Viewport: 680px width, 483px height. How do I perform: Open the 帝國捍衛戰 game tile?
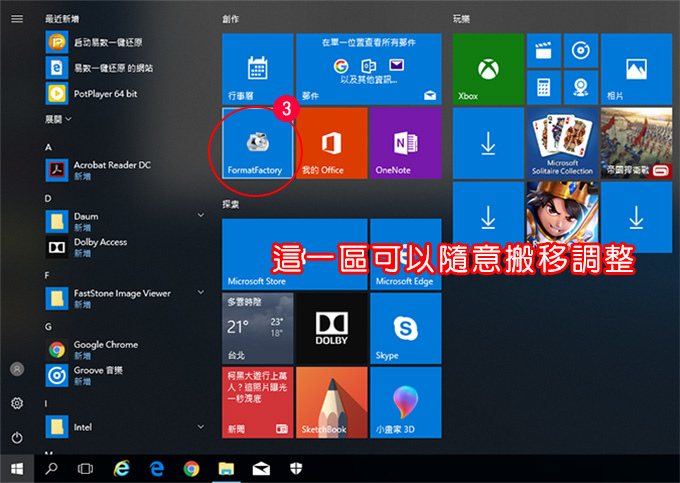point(636,143)
